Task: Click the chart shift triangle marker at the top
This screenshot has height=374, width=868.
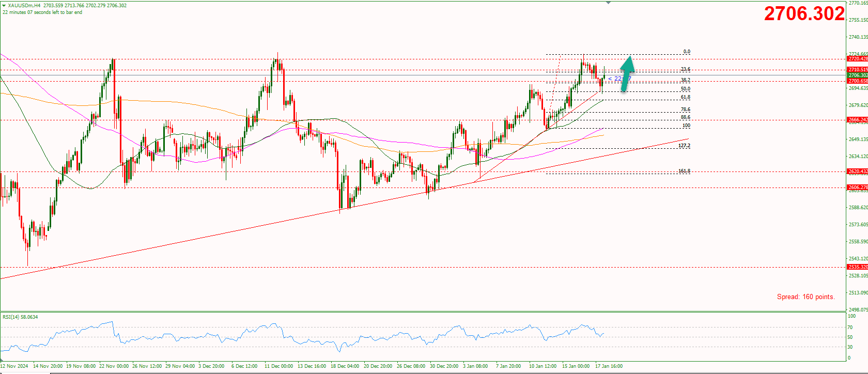Action: [608, 3]
